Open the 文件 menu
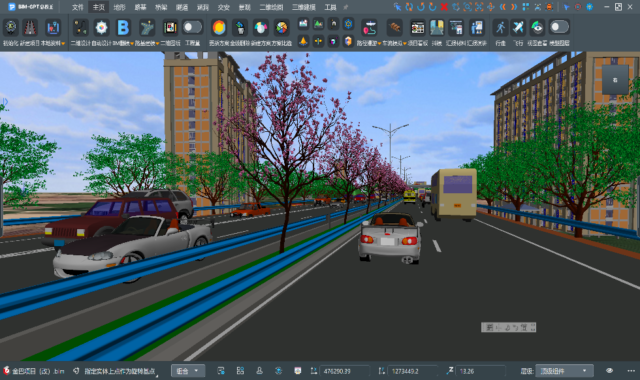The image size is (640, 380). click(78, 7)
